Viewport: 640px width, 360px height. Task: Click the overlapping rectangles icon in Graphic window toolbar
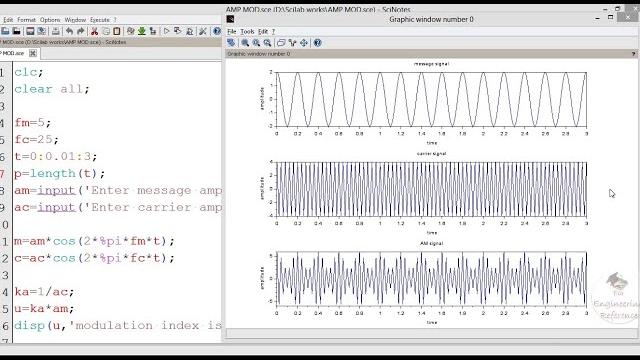tap(281, 42)
